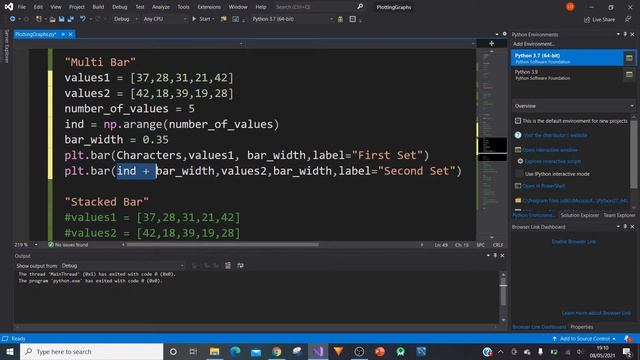Click the Live Share icon
The height and width of the screenshot is (360, 640).
(x=599, y=20)
